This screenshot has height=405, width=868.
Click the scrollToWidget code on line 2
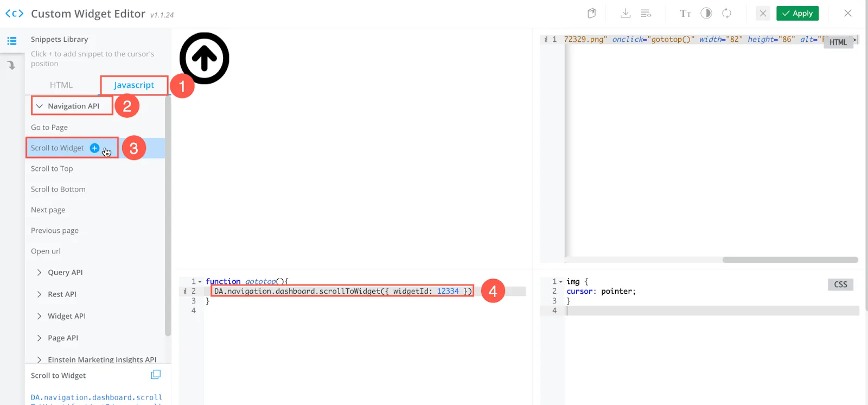click(x=343, y=291)
